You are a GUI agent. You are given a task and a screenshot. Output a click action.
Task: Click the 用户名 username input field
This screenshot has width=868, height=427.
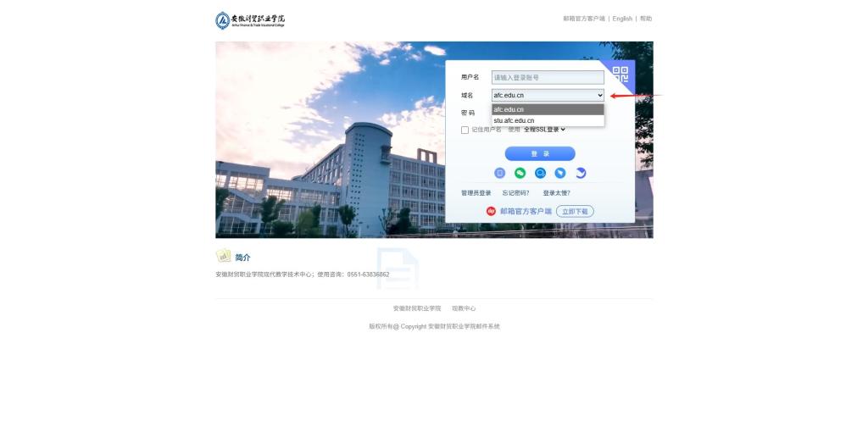[x=548, y=77]
